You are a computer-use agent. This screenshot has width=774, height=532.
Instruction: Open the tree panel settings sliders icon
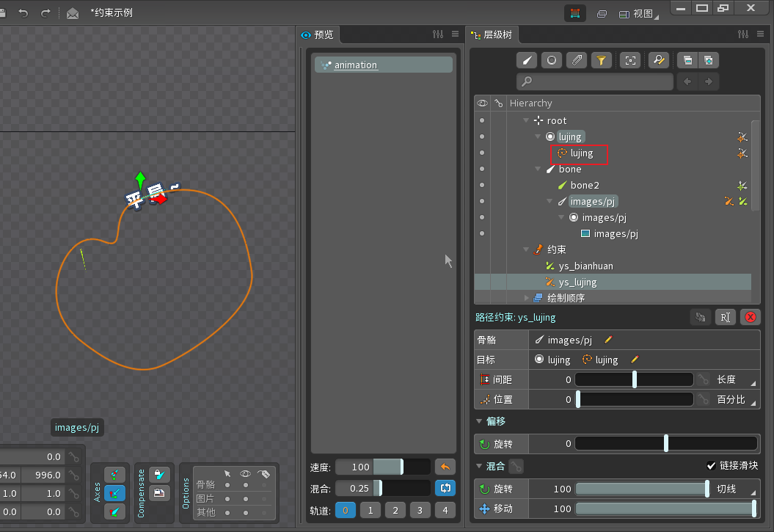pyautogui.click(x=743, y=34)
